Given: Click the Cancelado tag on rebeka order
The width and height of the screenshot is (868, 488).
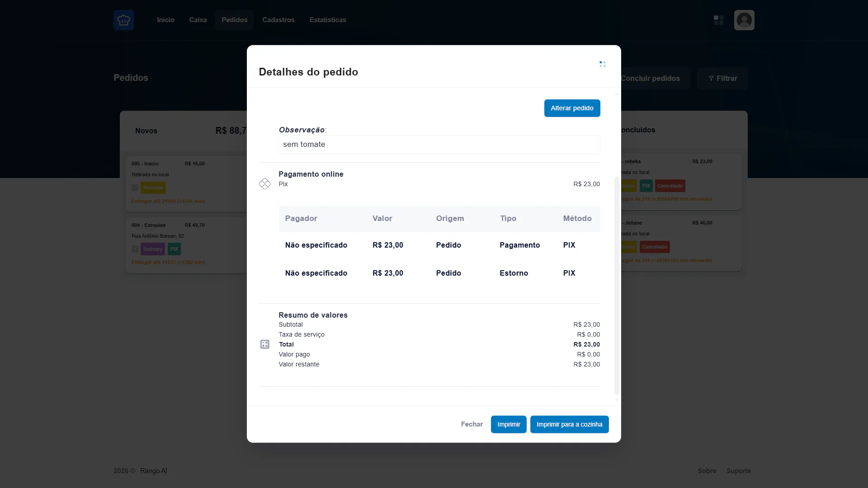Looking at the screenshot, I should 670,186.
